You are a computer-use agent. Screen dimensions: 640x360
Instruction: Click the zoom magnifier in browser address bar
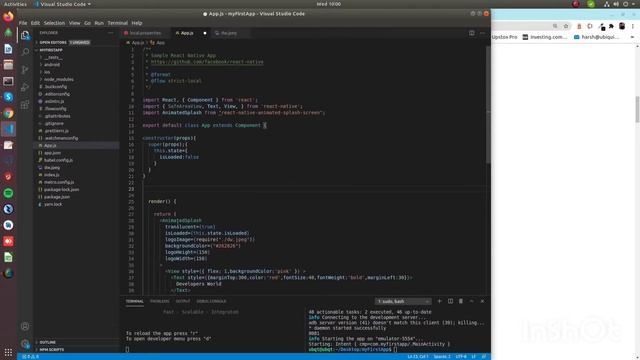pos(555,26)
